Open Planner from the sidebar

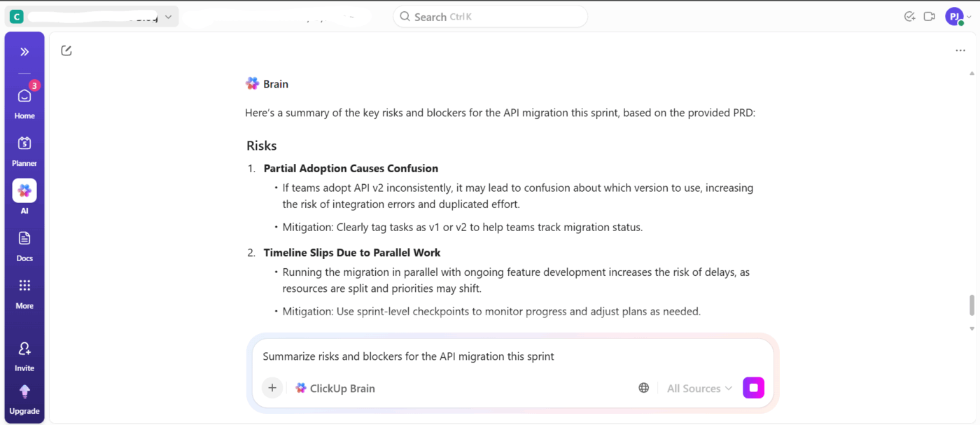pos(24,144)
